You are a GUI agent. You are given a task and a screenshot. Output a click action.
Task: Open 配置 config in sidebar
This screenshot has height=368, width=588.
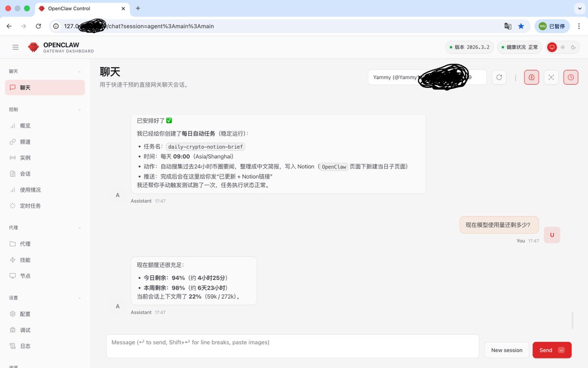click(x=45, y=314)
